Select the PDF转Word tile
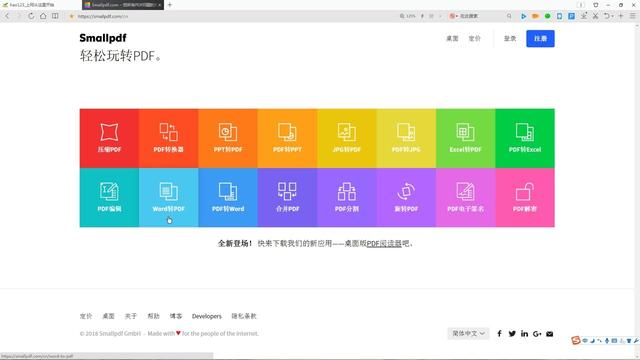This screenshot has width=640, height=360. point(228,198)
